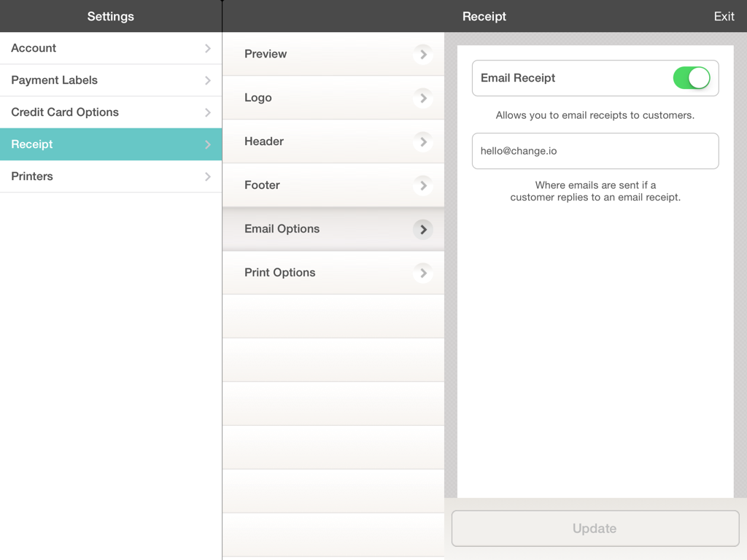Open the receipt Preview option
The image size is (747, 560).
(x=333, y=54)
